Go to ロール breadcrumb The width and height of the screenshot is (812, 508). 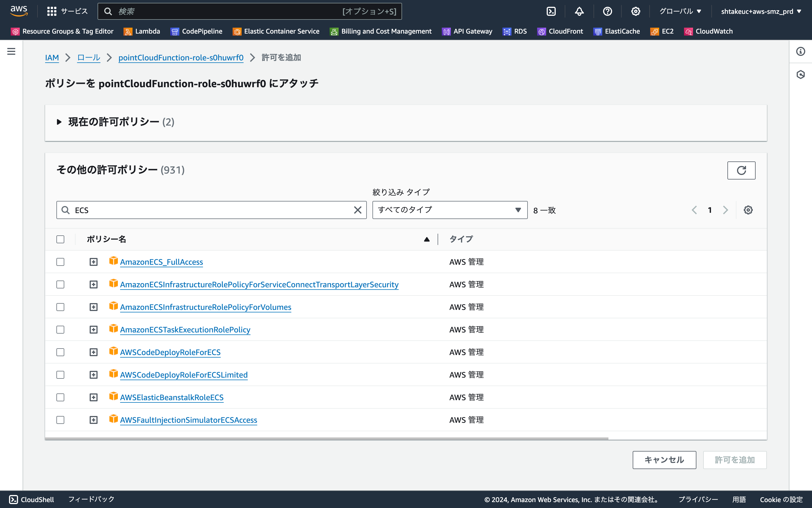89,58
